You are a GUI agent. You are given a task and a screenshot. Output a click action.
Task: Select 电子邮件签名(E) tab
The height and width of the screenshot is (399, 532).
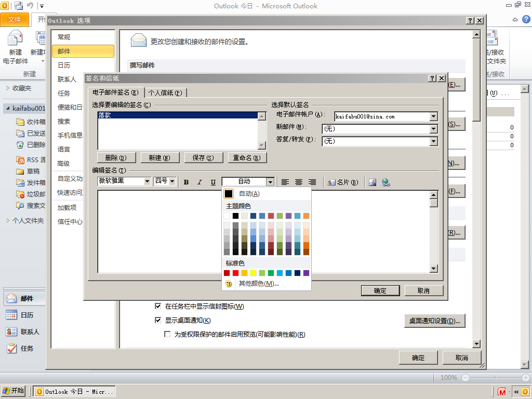coord(116,92)
